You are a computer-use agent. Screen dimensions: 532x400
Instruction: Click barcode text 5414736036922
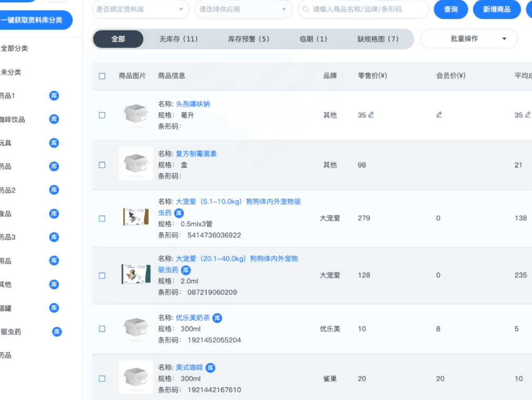pyautogui.click(x=214, y=235)
